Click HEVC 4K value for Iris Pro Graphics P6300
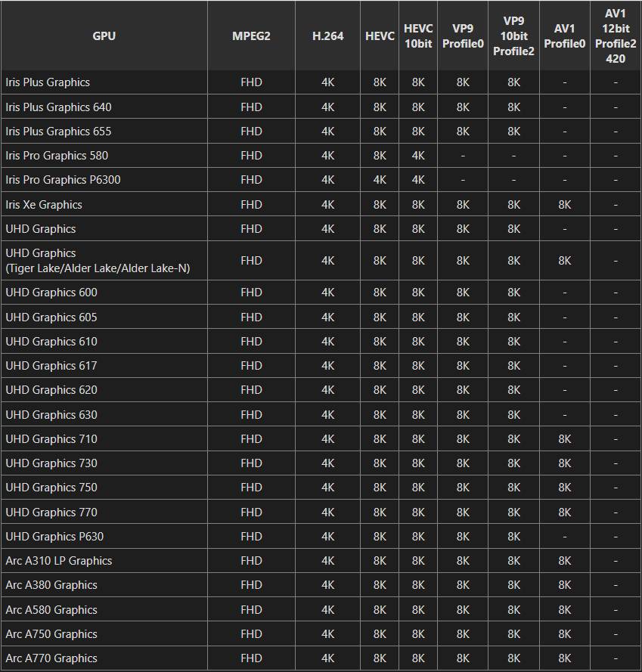 (380, 180)
